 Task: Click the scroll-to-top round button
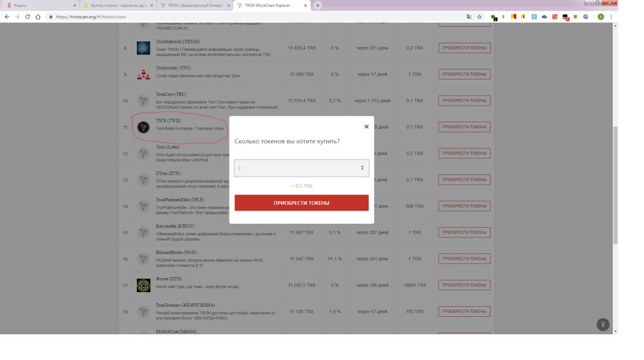tap(603, 324)
